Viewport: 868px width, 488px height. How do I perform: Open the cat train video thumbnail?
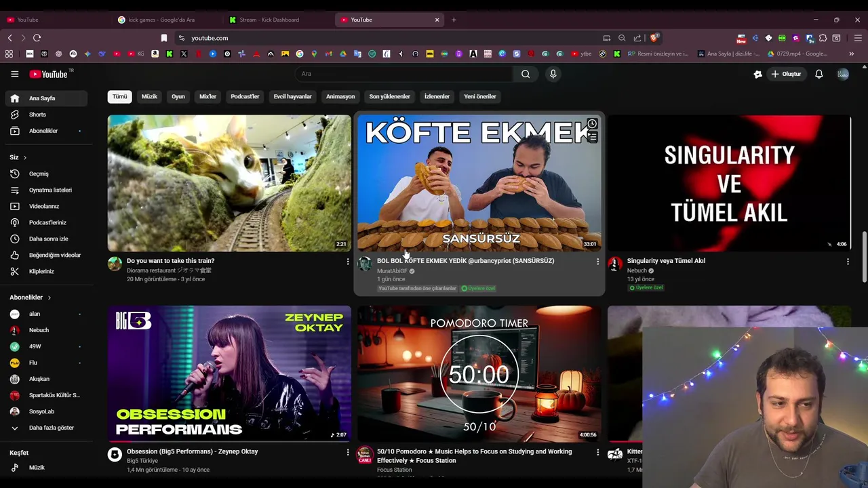[x=229, y=183]
